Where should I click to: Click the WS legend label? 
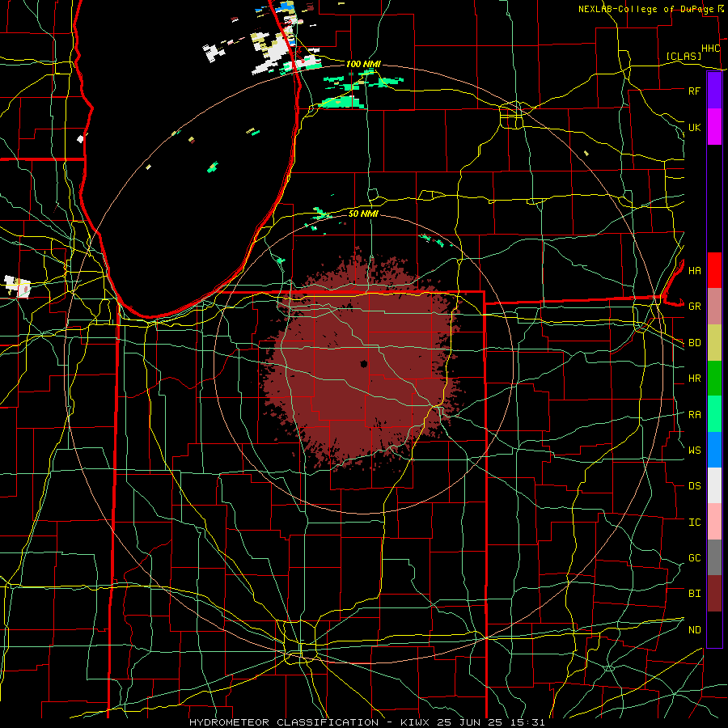pos(694,450)
